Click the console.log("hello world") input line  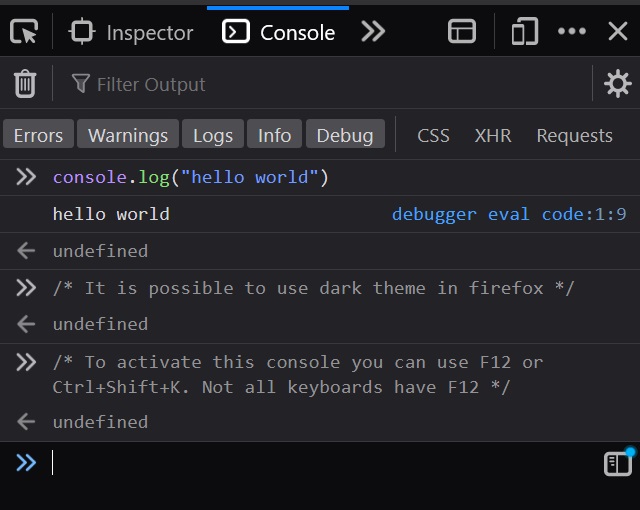point(191,177)
